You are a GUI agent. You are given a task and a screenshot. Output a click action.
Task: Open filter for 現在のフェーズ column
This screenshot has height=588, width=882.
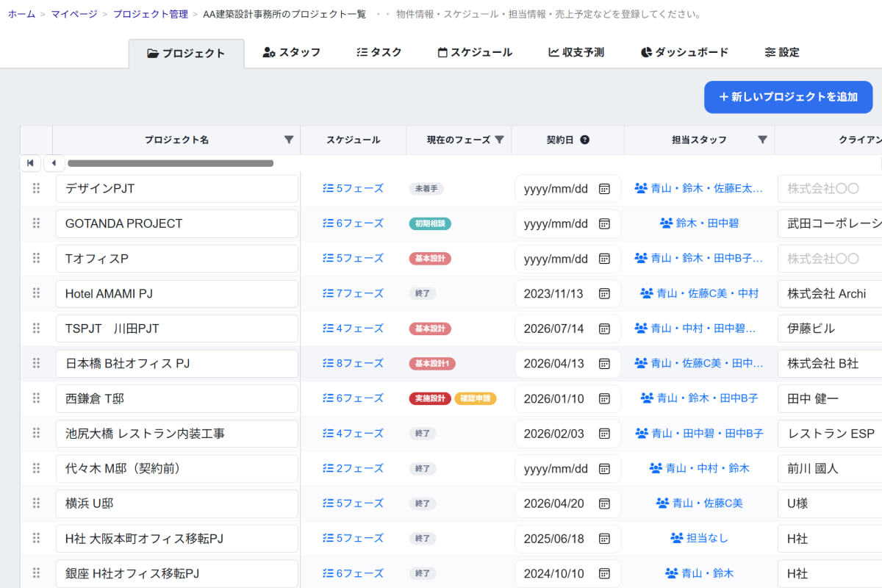point(500,140)
